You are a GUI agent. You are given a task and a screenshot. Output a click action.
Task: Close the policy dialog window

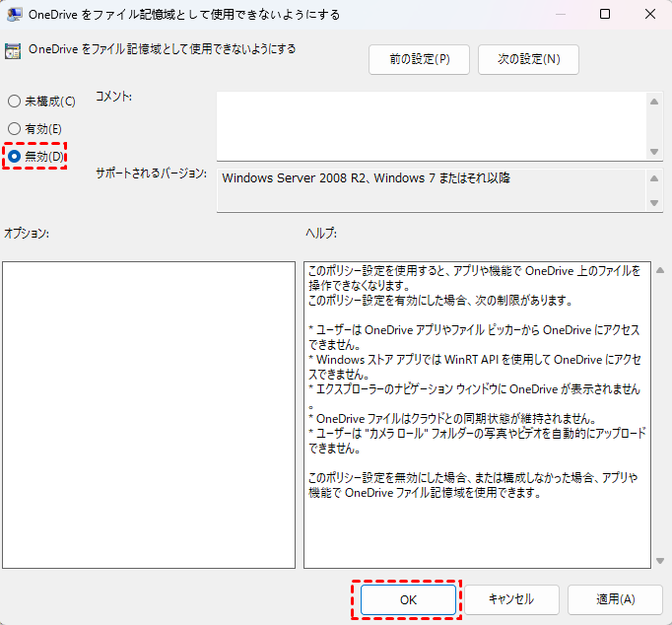click(x=650, y=14)
